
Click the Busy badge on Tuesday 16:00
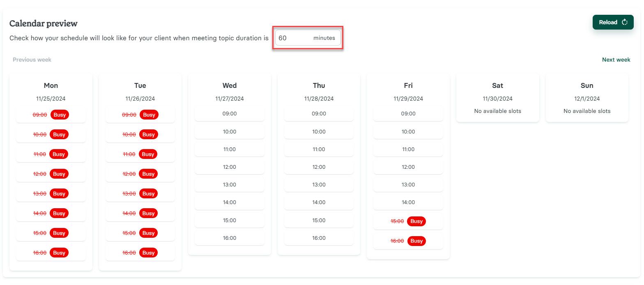(149, 253)
